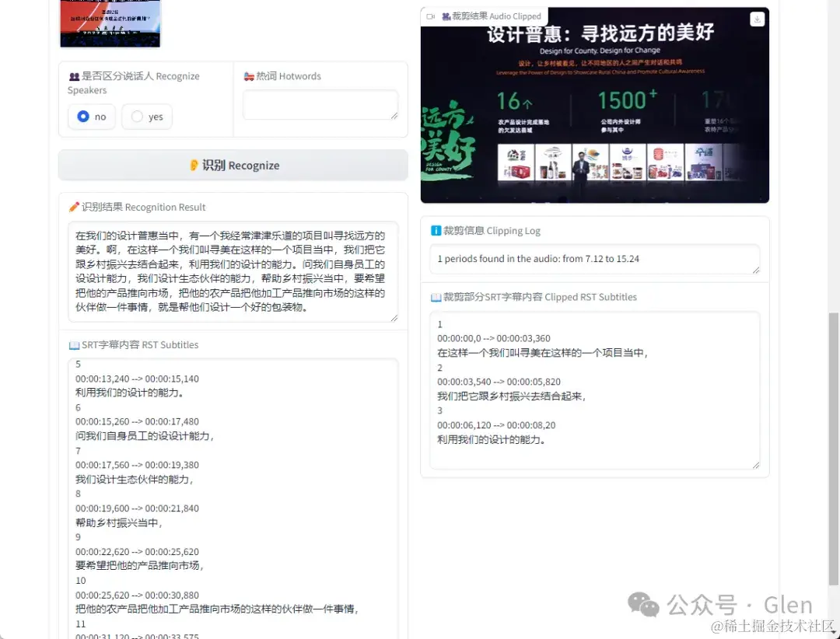The height and width of the screenshot is (639, 840).
Task: Click the monitor icon beside Clipped RST Subtitles
Action: 436,296
